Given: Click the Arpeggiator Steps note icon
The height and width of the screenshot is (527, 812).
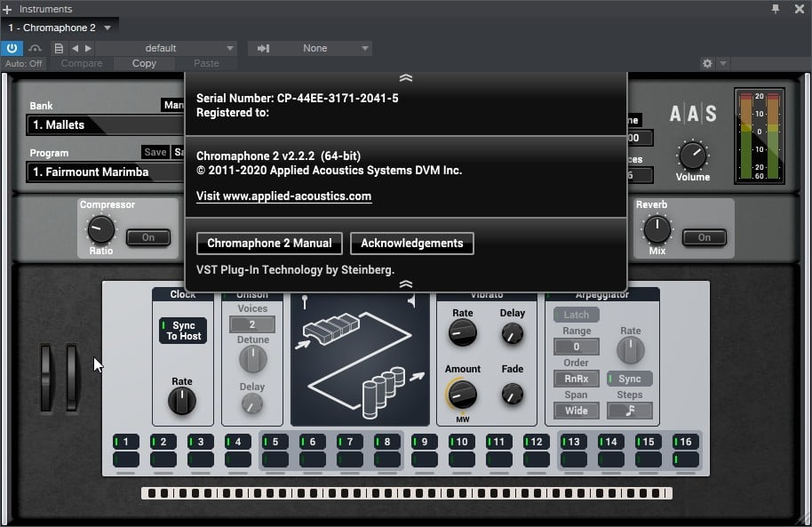Looking at the screenshot, I should (x=630, y=411).
